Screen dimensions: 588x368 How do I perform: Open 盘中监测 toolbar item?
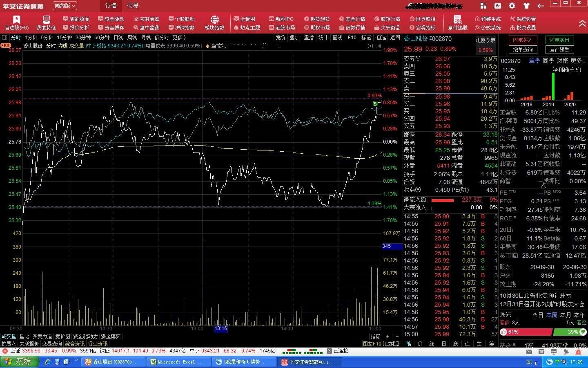146,27
